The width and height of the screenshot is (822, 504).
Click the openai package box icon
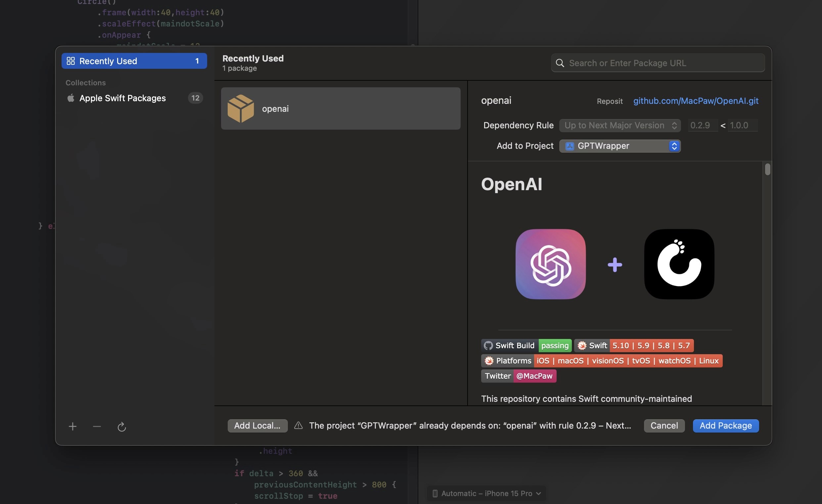click(x=241, y=109)
